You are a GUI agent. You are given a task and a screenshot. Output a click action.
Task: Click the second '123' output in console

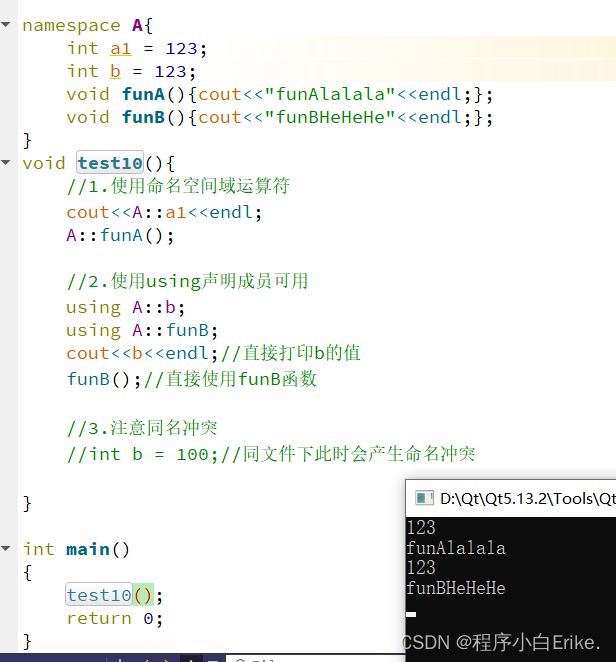point(421,567)
